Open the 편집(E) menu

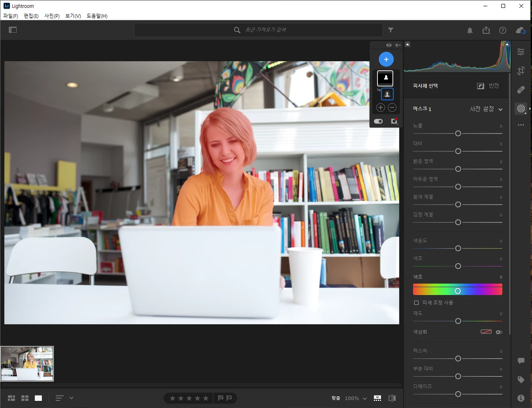click(x=31, y=16)
